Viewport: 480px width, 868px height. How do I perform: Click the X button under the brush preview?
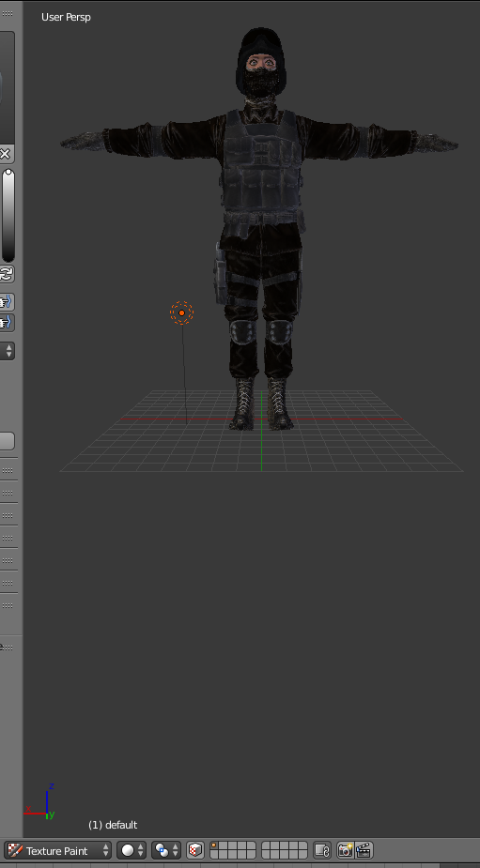(6, 154)
